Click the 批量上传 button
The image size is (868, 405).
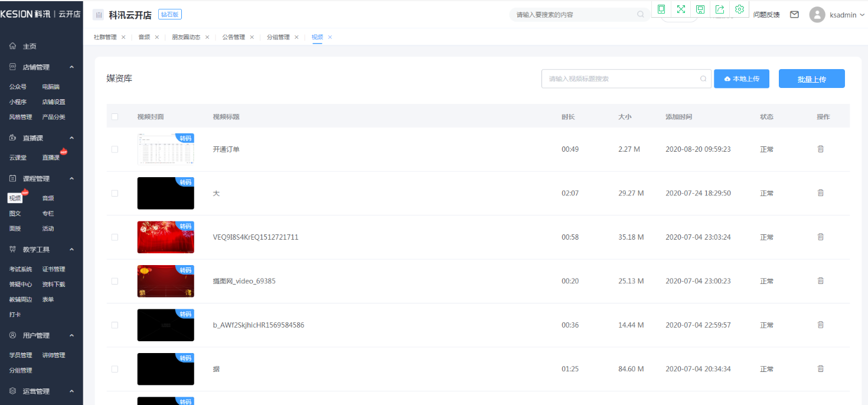click(811, 79)
